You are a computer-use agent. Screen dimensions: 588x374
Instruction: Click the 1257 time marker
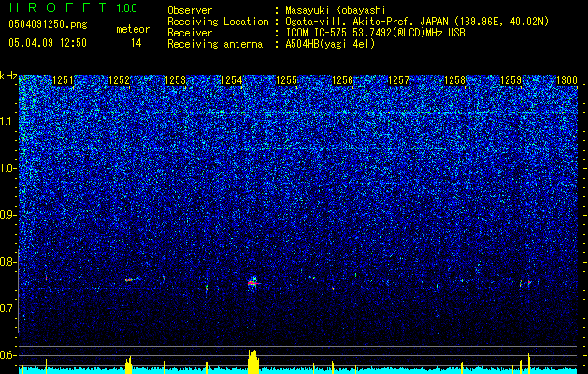[398, 80]
